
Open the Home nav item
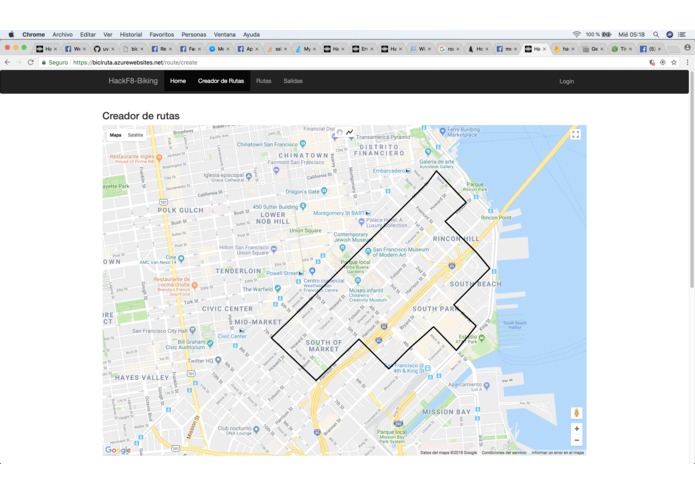[178, 81]
